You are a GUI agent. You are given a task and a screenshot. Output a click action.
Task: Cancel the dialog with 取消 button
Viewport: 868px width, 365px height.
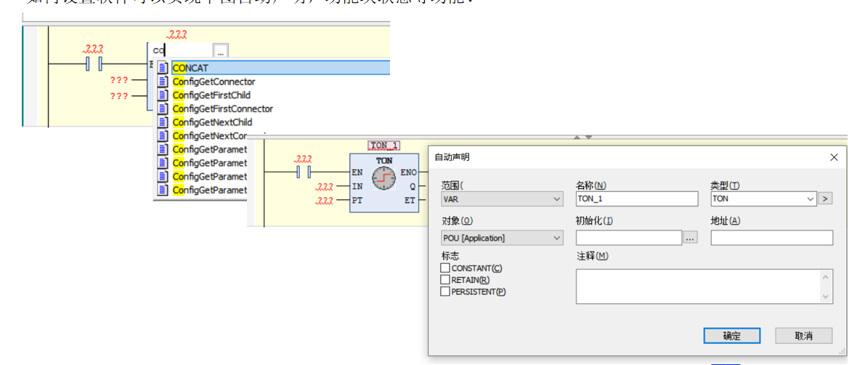[x=804, y=336]
